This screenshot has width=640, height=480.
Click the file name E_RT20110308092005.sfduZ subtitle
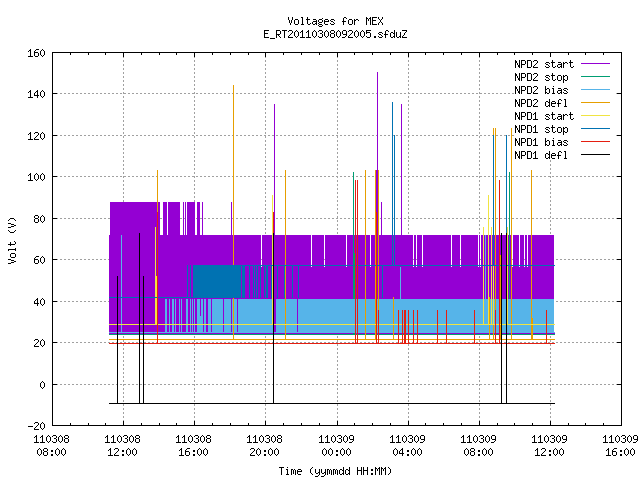point(335,34)
